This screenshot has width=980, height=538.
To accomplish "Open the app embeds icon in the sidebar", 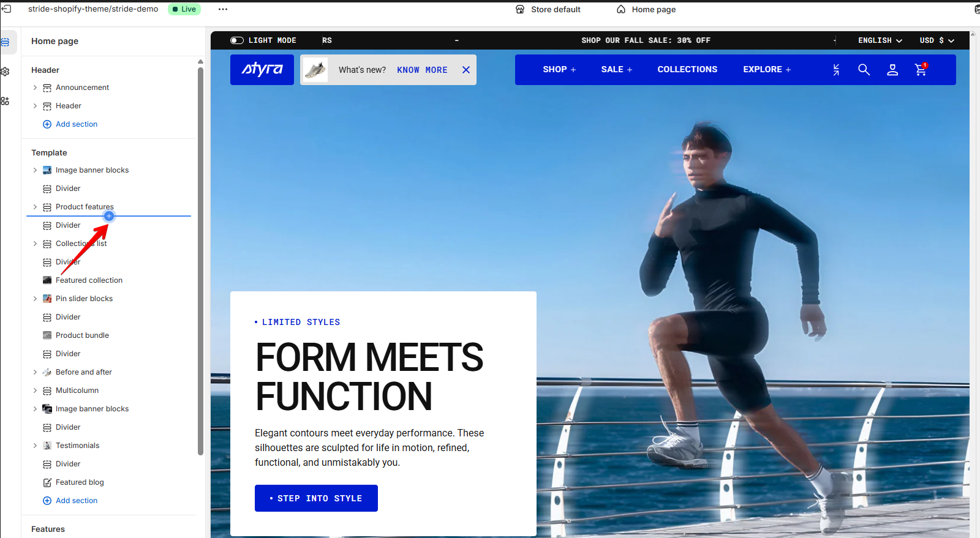I will click(x=5, y=101).
